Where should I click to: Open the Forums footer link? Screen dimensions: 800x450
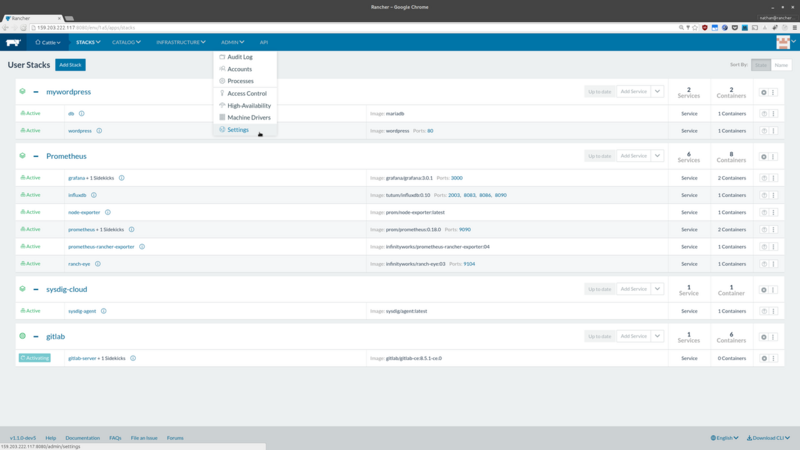tap(175, 438)
